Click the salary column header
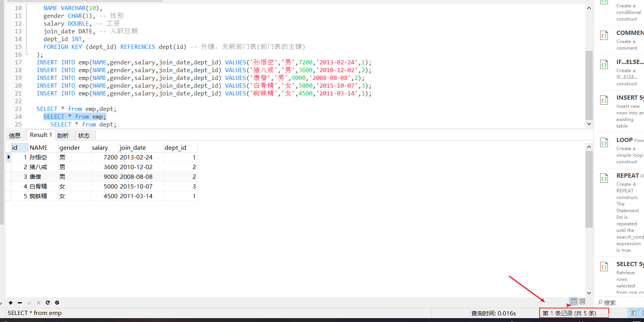644x322 pixels. pyautogui.click(x=105, y=147)
